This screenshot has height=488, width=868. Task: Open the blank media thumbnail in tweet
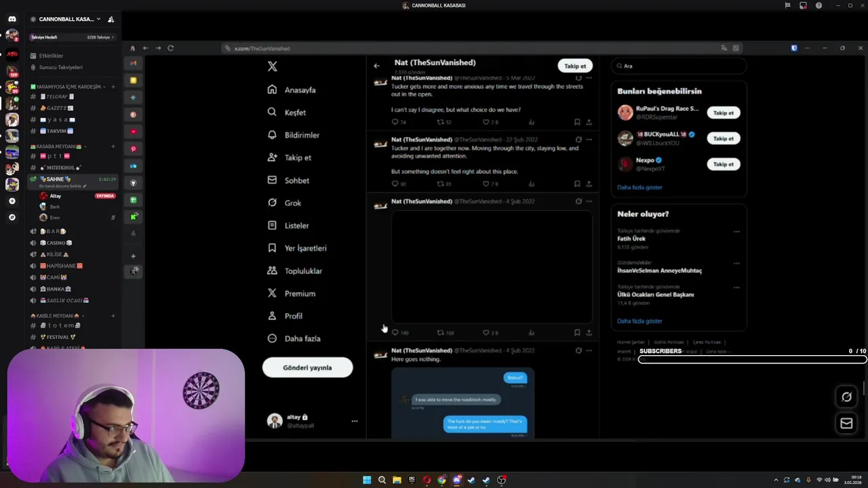click(492, 267)
